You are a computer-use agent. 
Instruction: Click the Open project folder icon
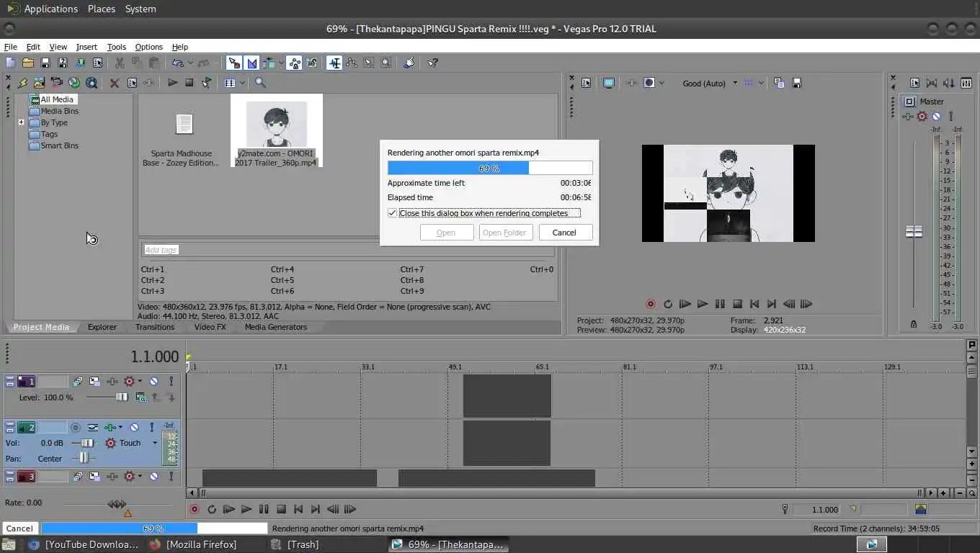pos(28,63)
